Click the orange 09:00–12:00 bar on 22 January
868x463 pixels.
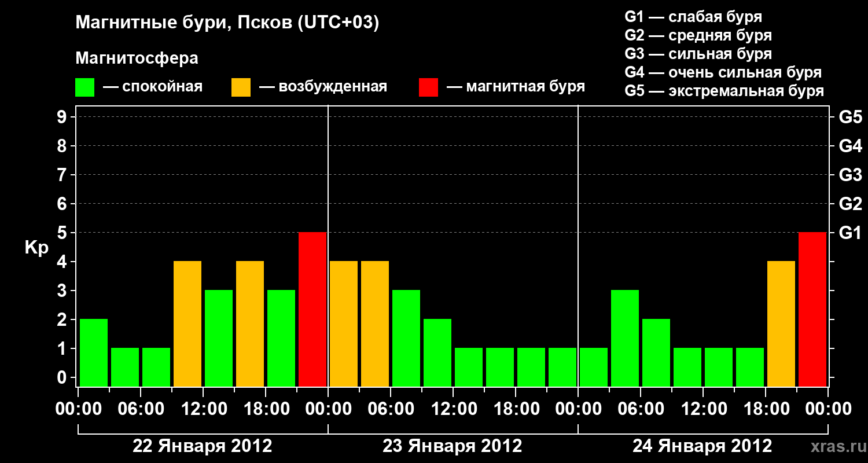[x=187, y=324]
